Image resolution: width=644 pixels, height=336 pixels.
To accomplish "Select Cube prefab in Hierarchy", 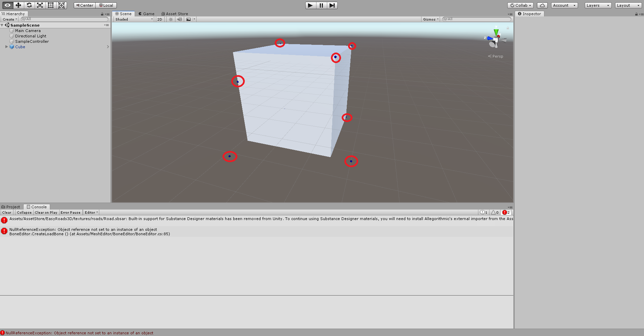I will click(20, 47).
